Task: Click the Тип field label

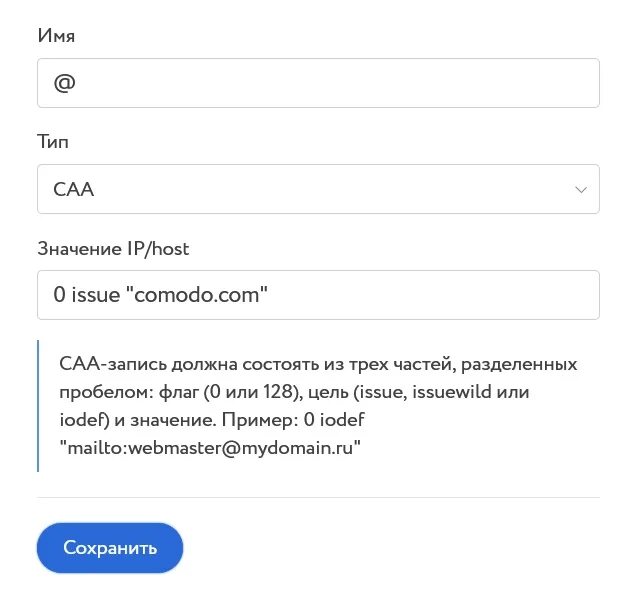Action: click(53, 142)
